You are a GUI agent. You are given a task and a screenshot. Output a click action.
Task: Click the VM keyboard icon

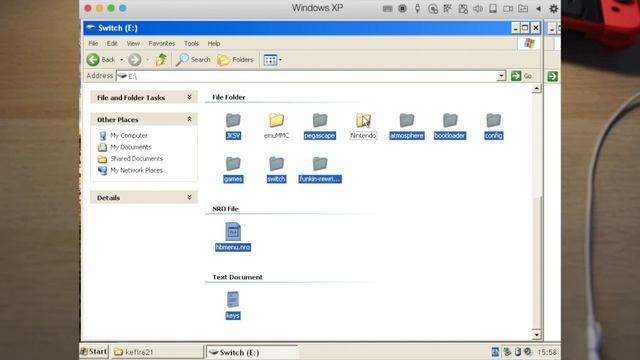(x=388, y=9)
